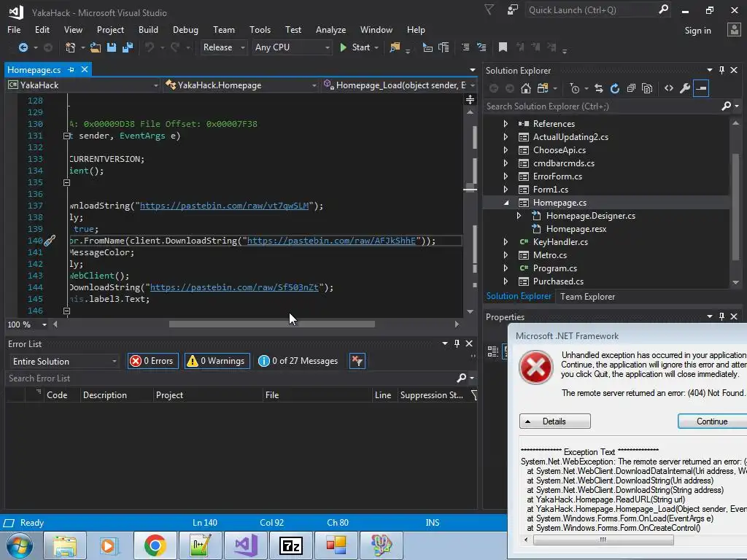
Task: Click the exception text horizontal scrollbar
Action: pyautogui.click(x=603, y=540)
